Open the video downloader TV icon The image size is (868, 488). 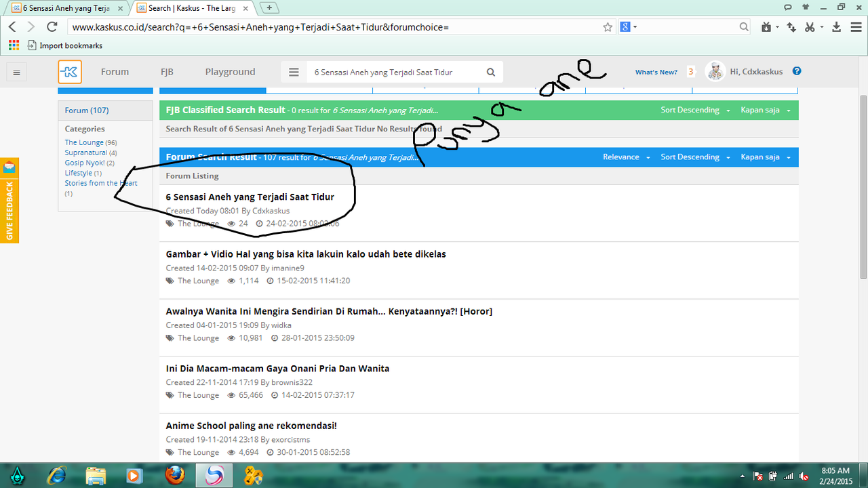pos(766,27)
